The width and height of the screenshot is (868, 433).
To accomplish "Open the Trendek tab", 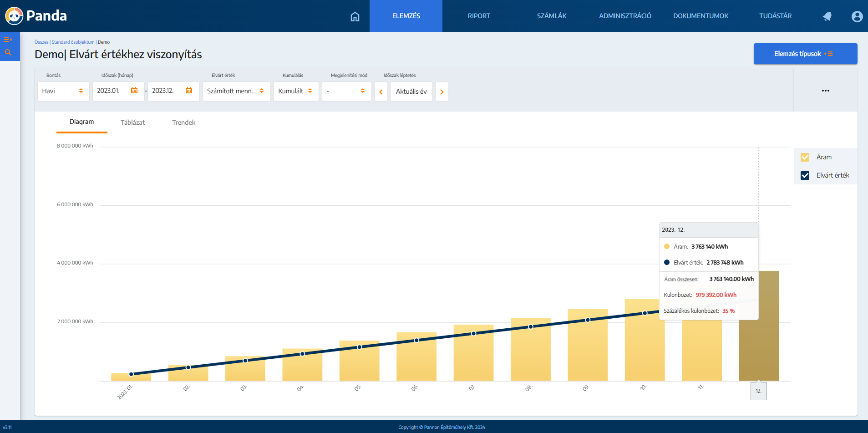I will pyautogui.click(x=183, y=122).
